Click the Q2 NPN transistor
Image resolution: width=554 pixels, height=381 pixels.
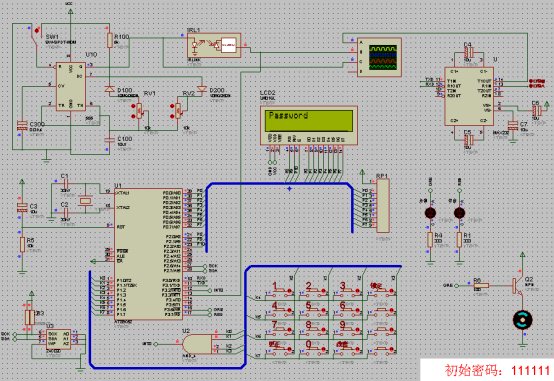pyautogui.click(x=516, y=286)
